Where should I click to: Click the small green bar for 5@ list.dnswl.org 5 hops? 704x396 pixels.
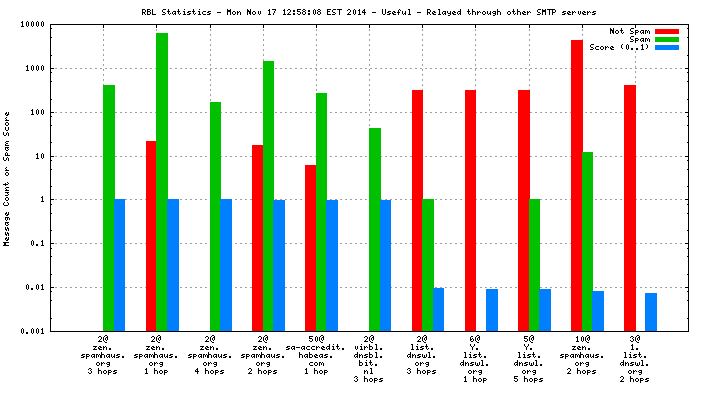[x=534, y=265]
